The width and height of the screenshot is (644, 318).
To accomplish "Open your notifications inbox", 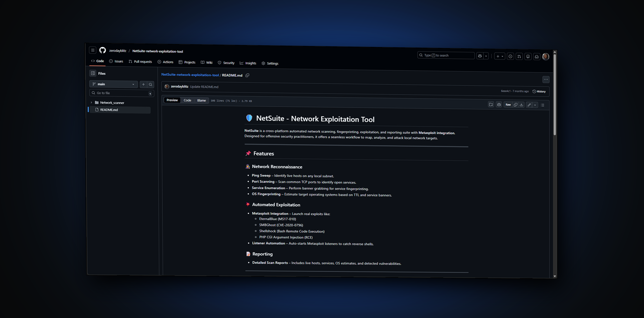I will click(536, 56).
